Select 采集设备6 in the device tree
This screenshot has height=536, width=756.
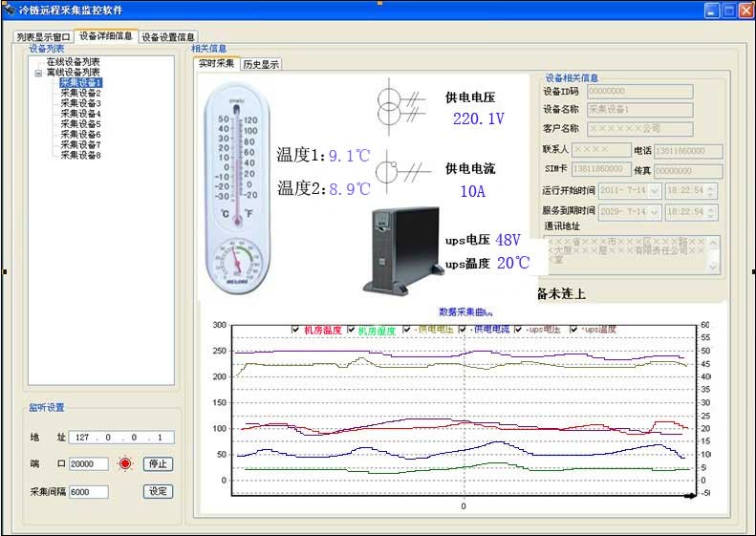[x=80, y=135]
